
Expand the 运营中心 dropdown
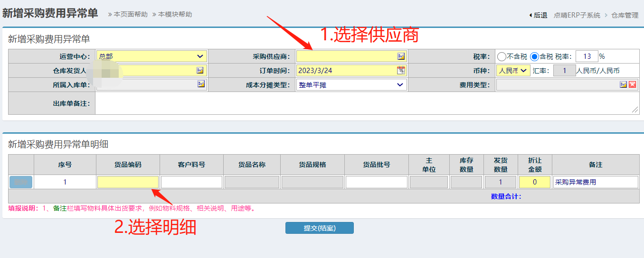[152, 56]
